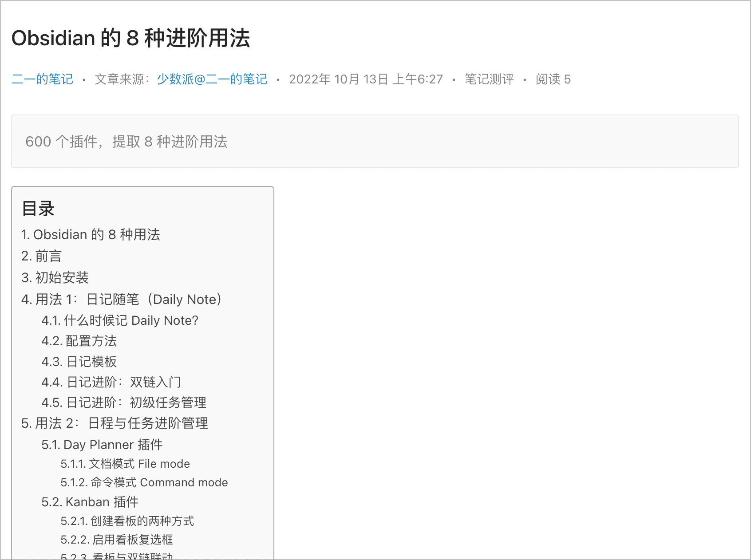Jump to 4.1. 什么时候记 Daily Note?
The image size is (751, 560).
pyautogui.click(x=120, y=320)
